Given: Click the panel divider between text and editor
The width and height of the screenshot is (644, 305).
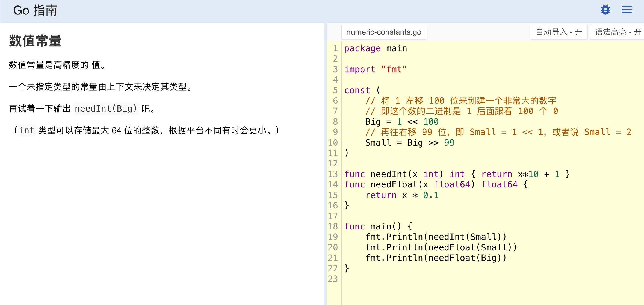Looking at the screenshot, I should 325,164.
